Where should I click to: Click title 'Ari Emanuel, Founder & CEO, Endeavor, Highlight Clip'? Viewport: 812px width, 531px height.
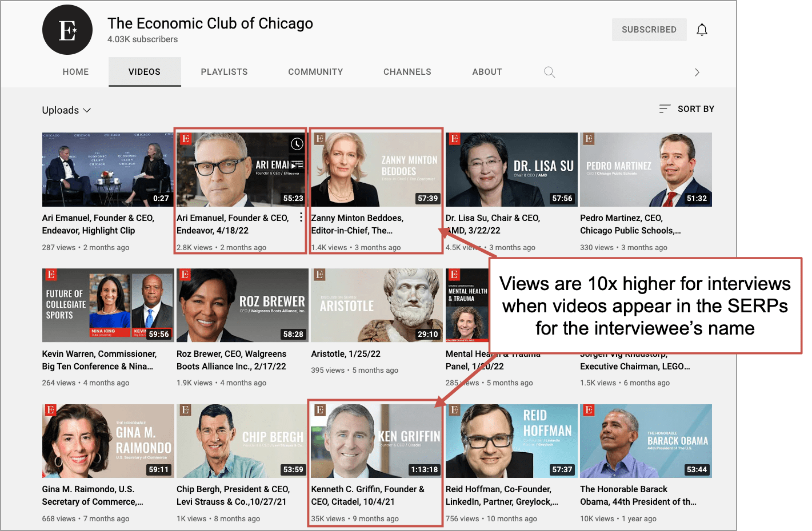click(98, 224)
